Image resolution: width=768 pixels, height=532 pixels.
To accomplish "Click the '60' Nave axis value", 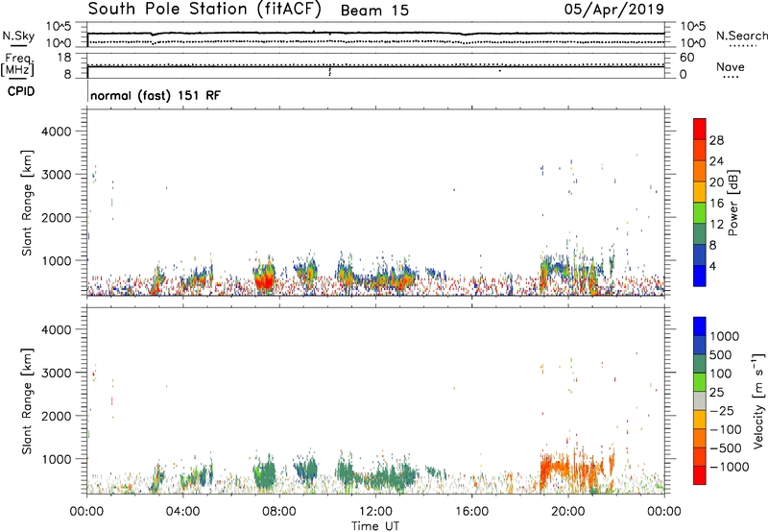I will pos(686,58).
